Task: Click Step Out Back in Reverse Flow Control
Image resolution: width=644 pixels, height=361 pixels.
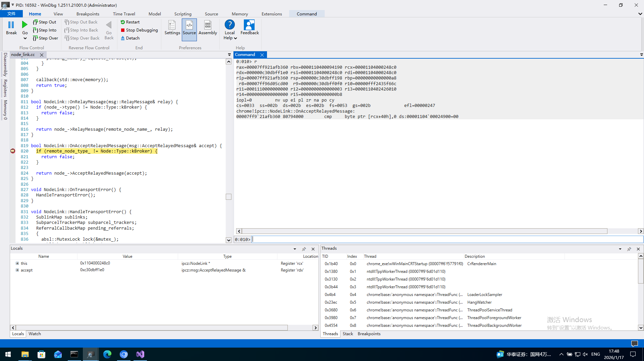Action: (81, 22)
